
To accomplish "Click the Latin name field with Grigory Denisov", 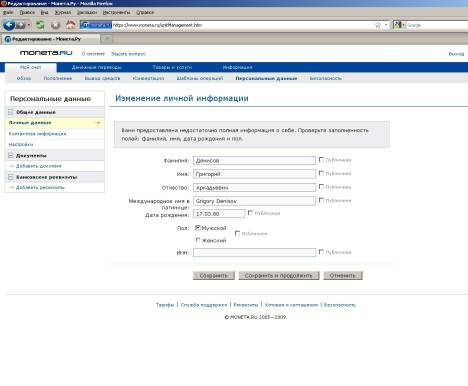I will 254,201.
